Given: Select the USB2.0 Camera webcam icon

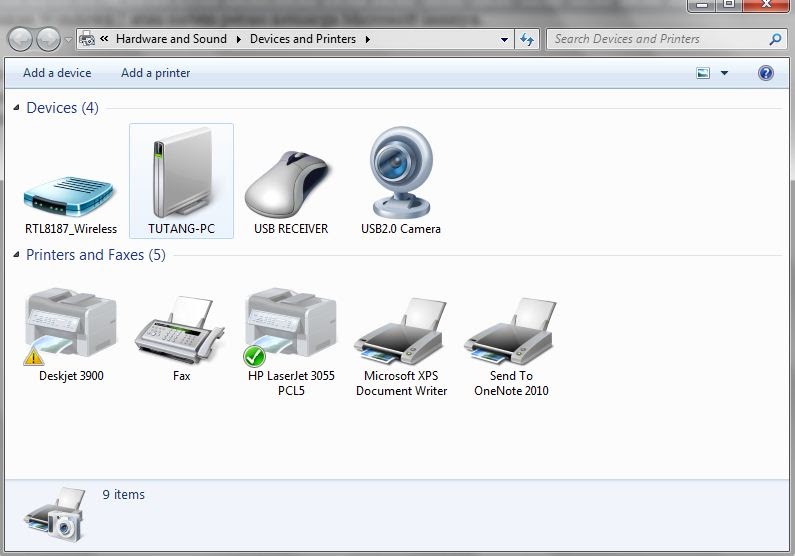Looking at the screenshot, I should click(401, 172).
